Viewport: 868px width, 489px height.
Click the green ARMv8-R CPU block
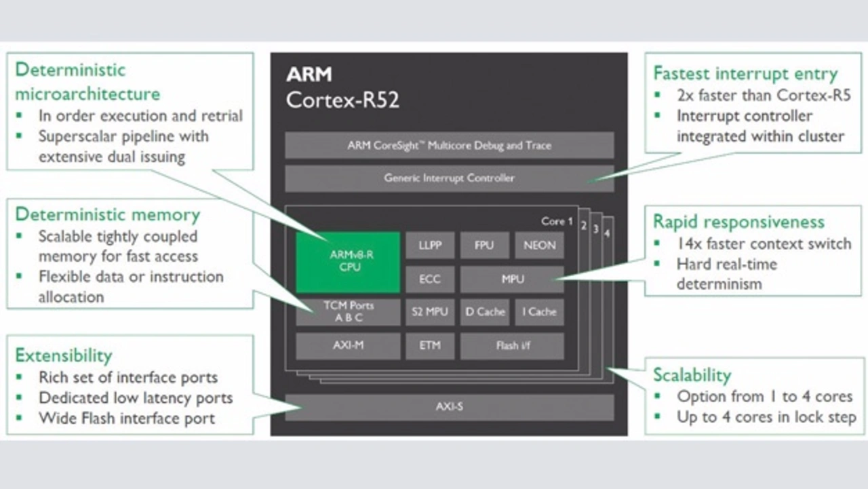pos(347,262)
